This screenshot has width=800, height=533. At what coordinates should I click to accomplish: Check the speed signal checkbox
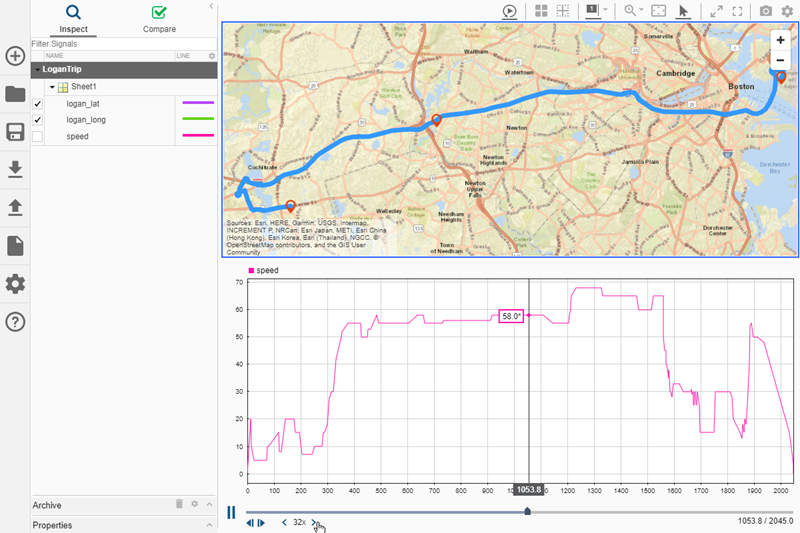pos(37,136)
